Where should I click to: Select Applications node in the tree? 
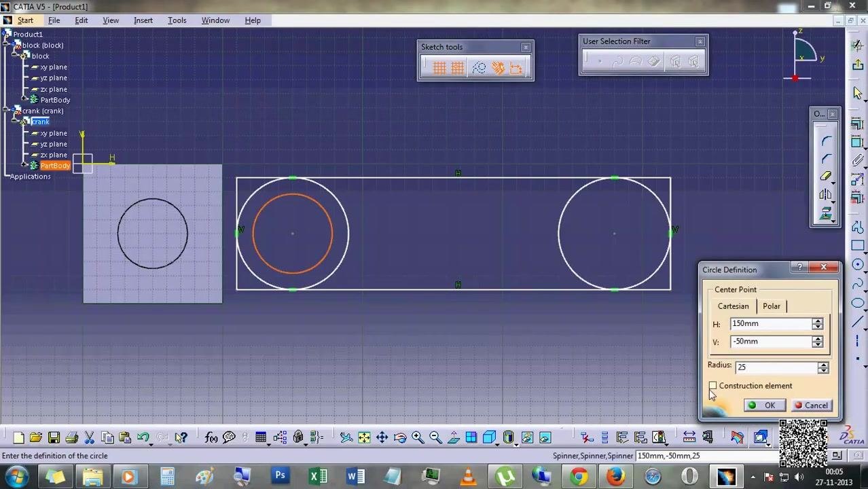tap(30, 177)
